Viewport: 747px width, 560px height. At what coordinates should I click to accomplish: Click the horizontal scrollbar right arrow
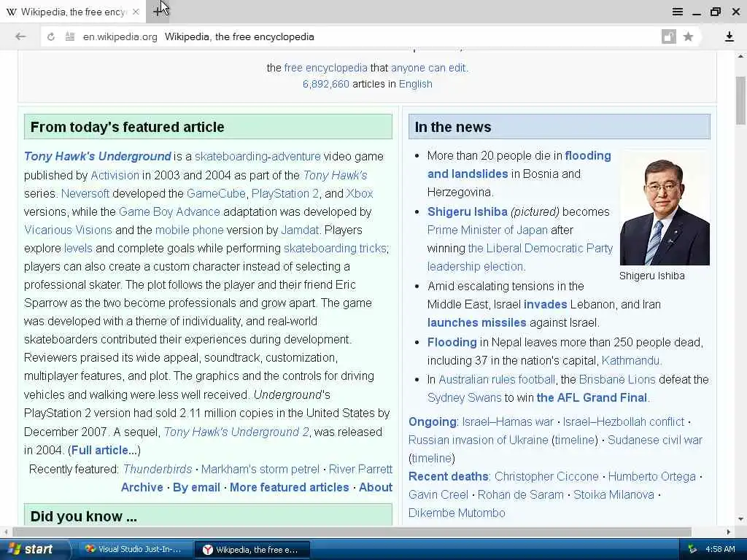pos(729,532)
